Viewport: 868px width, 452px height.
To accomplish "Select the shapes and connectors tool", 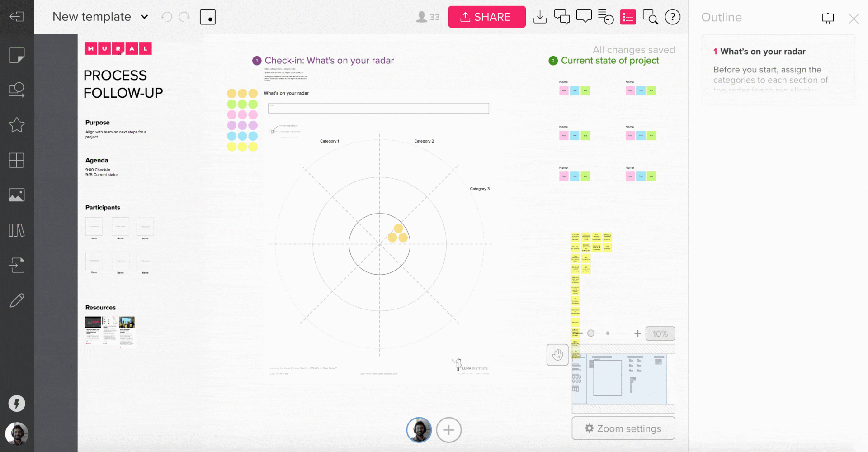I will point(17,90).
